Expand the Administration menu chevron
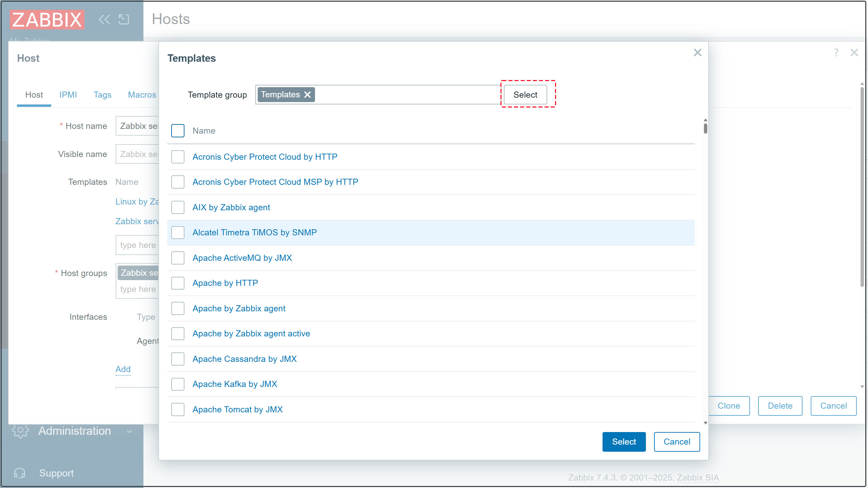Screen dimensions: 868x488 point(129,431)
